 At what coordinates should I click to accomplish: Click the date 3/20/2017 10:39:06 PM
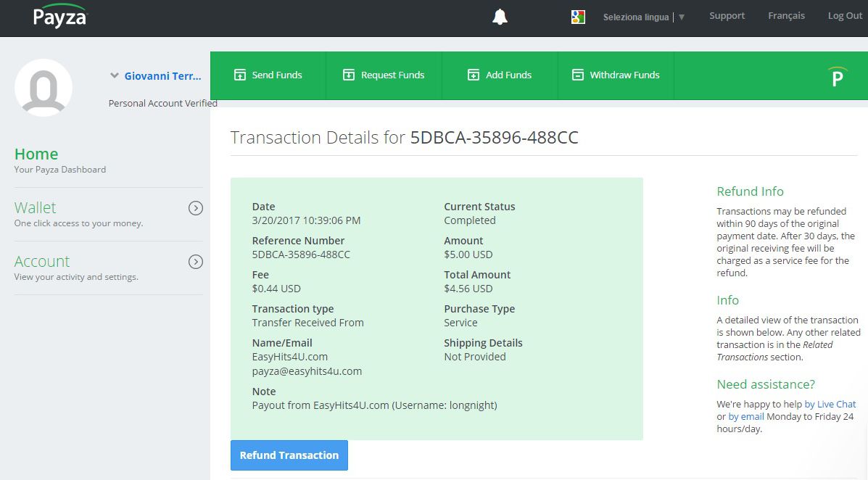pyautogui.click(x=306, y=220)
